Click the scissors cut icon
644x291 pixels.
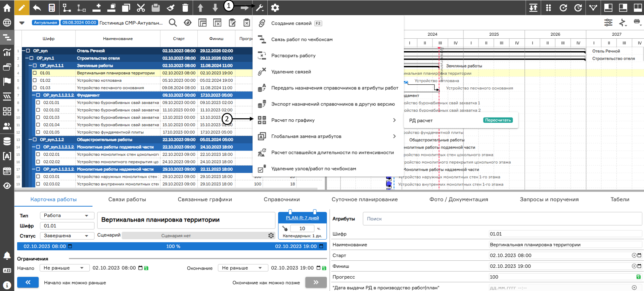[141, 8]
